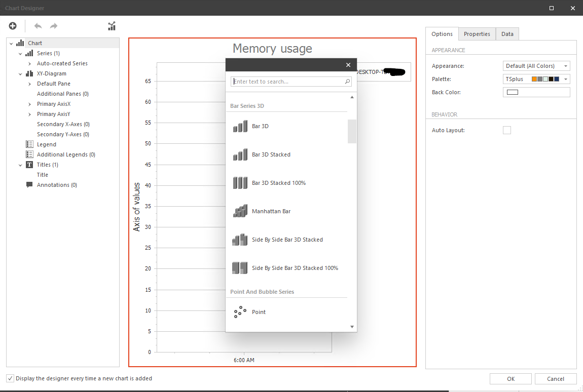Screen dimensions: 583x392
Task: Open the Data tab
Action: pyautogui.click(x=507, y=34)
